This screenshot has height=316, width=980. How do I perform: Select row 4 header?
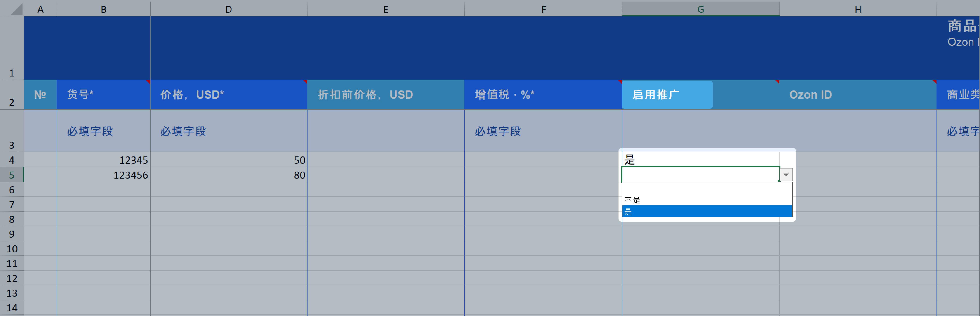(12, 160)
